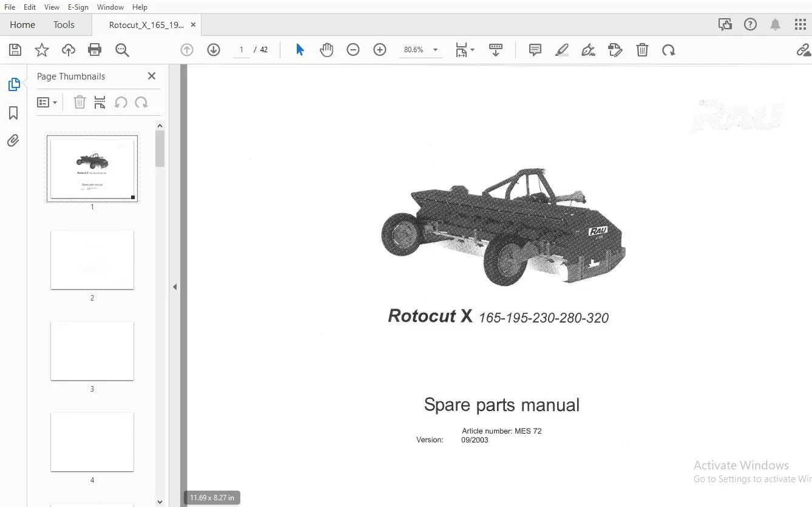Open the Bookmarks panel icon
Viewport: 812px width, 507px height.
(13, 113)
